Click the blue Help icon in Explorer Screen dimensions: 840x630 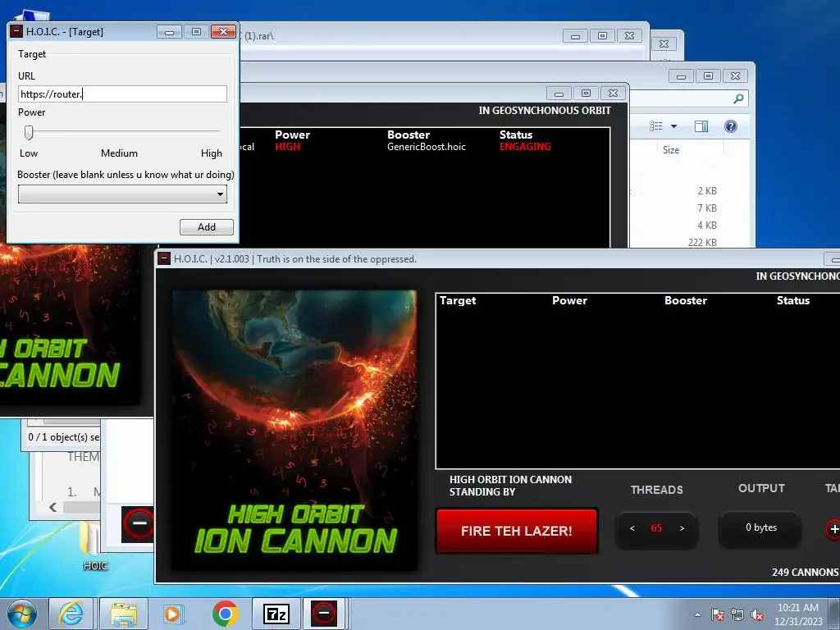(731, 126)
